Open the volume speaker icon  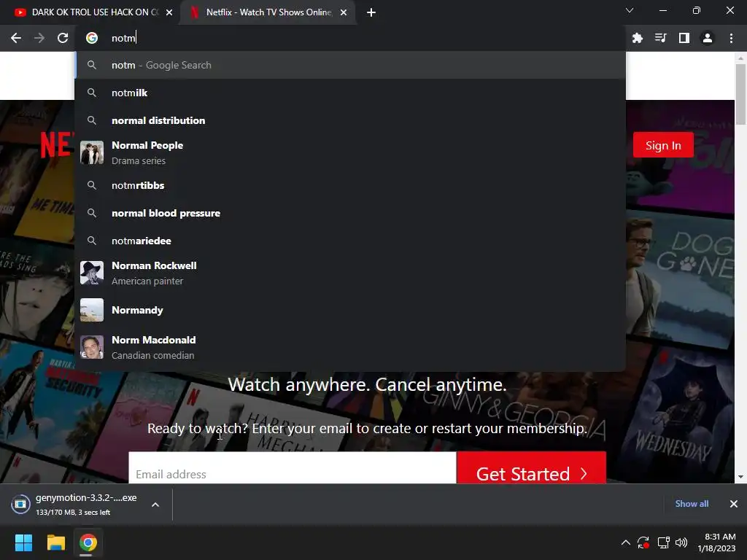click(x=682, y=542)
